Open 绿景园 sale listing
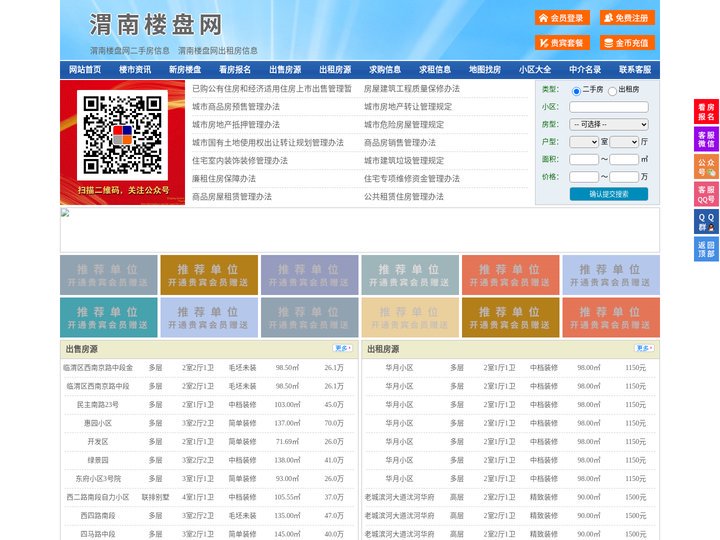 98,460
